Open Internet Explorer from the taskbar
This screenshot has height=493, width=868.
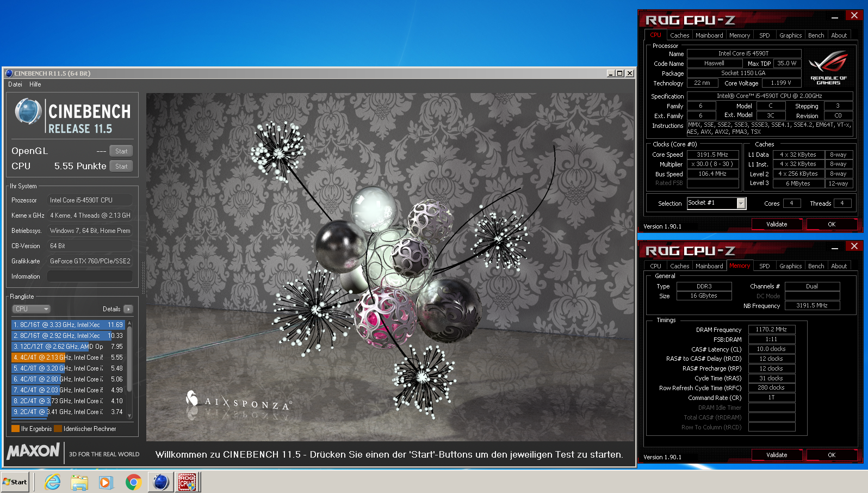pyautogui.click(x=53, y=482)
